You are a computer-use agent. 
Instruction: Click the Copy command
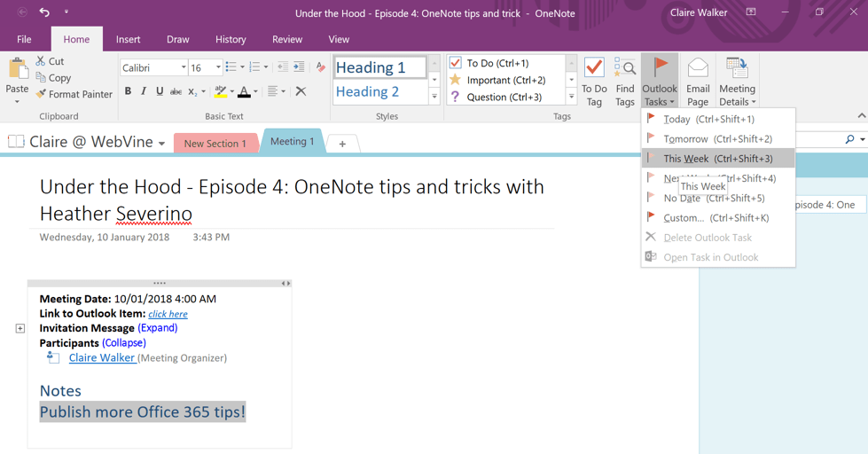[x=53, y=77]
